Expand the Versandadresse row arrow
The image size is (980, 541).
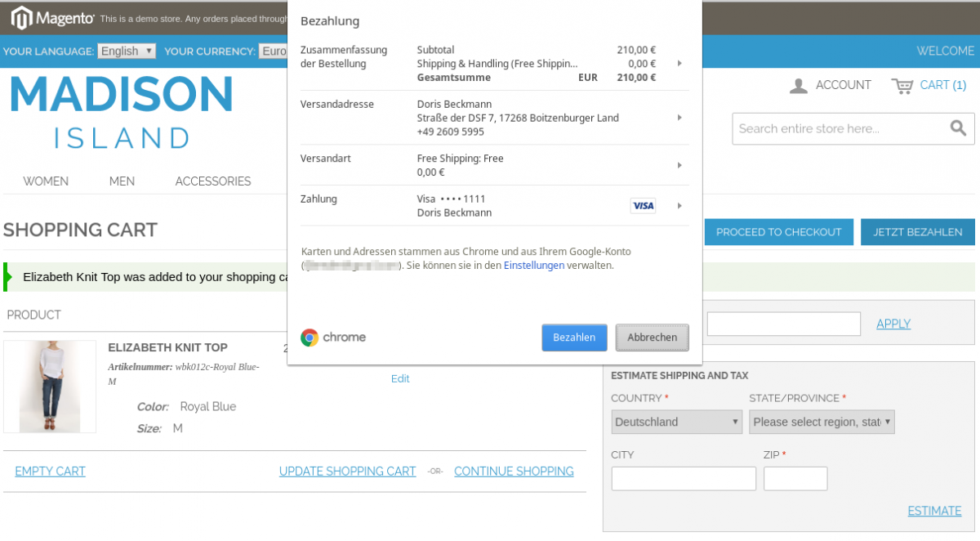679,118
